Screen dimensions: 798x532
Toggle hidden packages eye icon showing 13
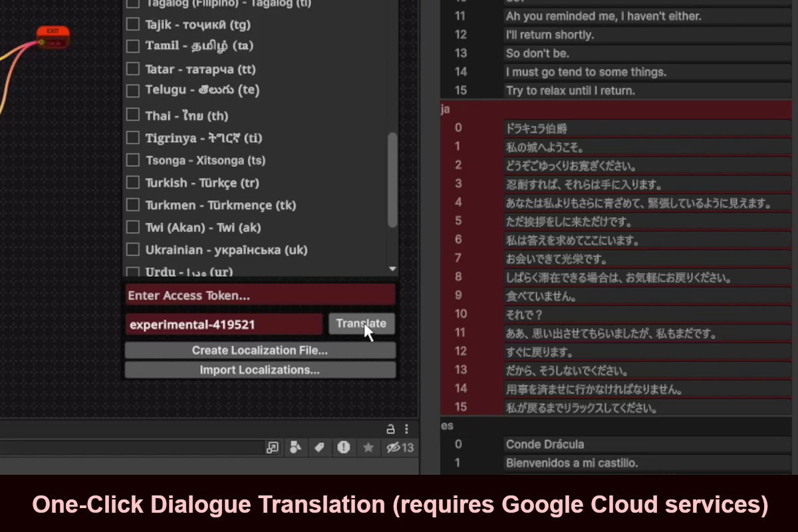(x=400, y=448)
